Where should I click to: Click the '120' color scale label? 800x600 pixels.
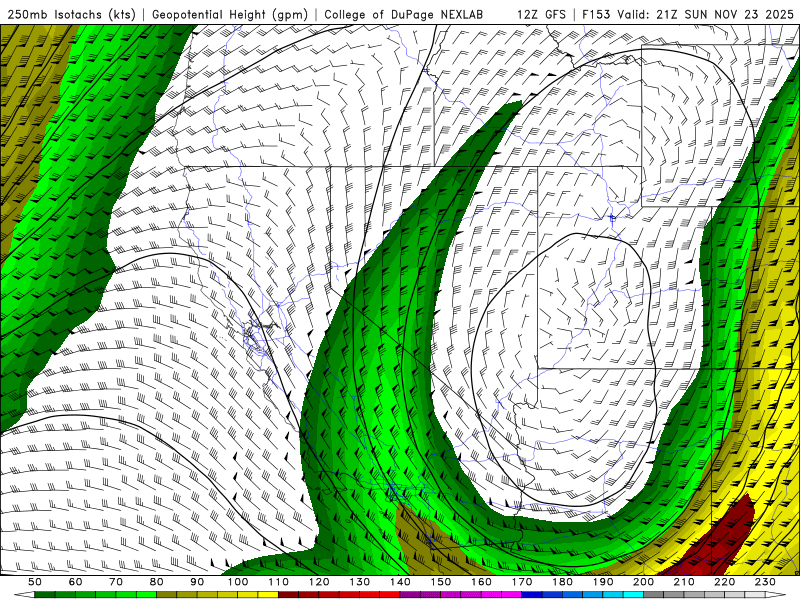tap(319, 582)
